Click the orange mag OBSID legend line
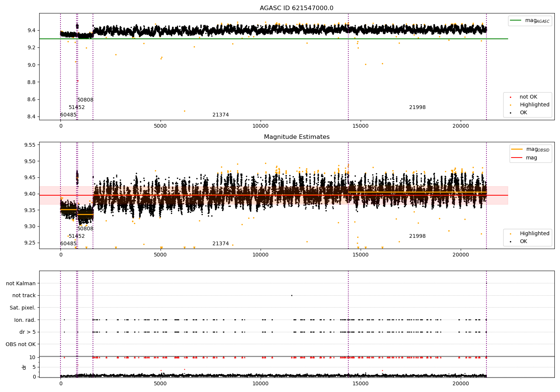Viewport: 560px width, 392px height. pyautogui.click(x=517, y=149)
